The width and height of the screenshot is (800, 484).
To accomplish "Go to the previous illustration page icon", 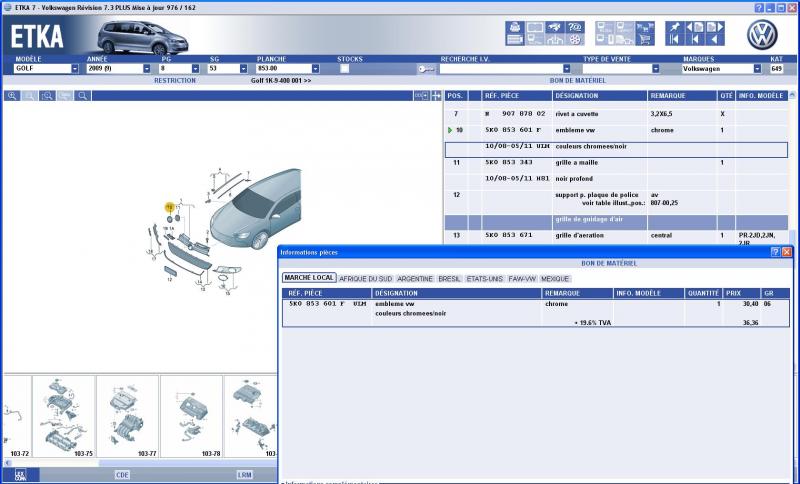I will [x=695, y=27].
